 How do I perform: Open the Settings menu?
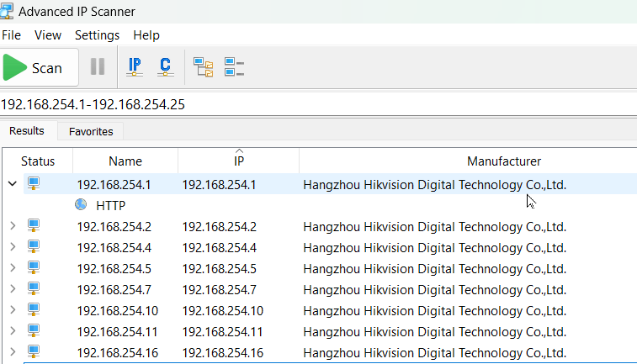pyautogui.click(x=97, y=35)
